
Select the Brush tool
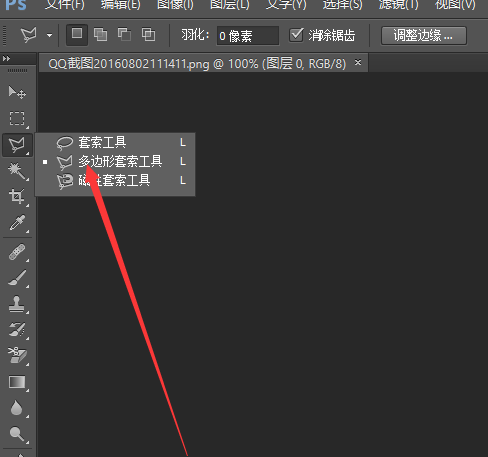click(17, 278)
